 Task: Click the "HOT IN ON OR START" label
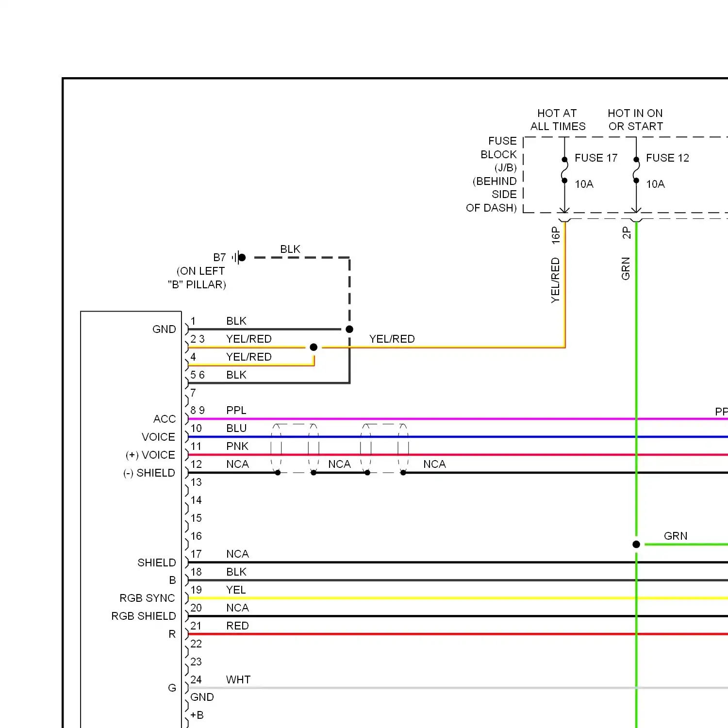[x=635, y=120]
